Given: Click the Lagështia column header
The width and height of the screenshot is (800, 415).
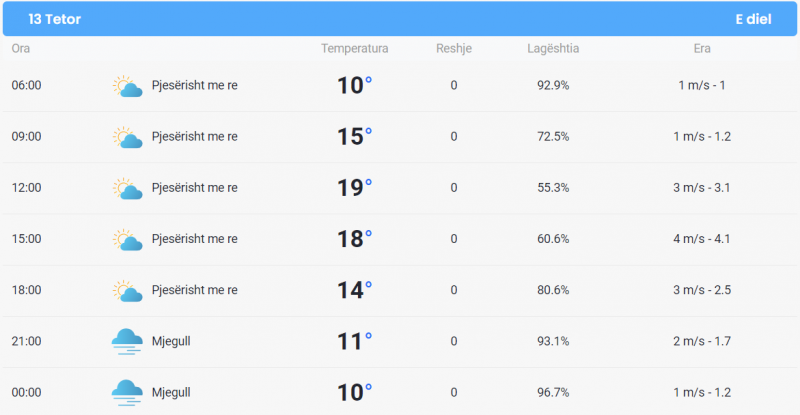Looking at the screenshot, I should [553, 48].
